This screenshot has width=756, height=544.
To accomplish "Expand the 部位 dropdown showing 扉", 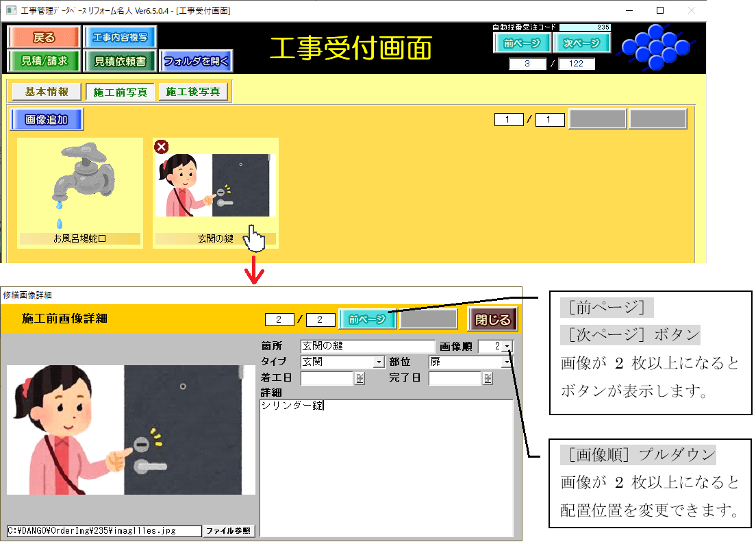I will click(507, 362).
